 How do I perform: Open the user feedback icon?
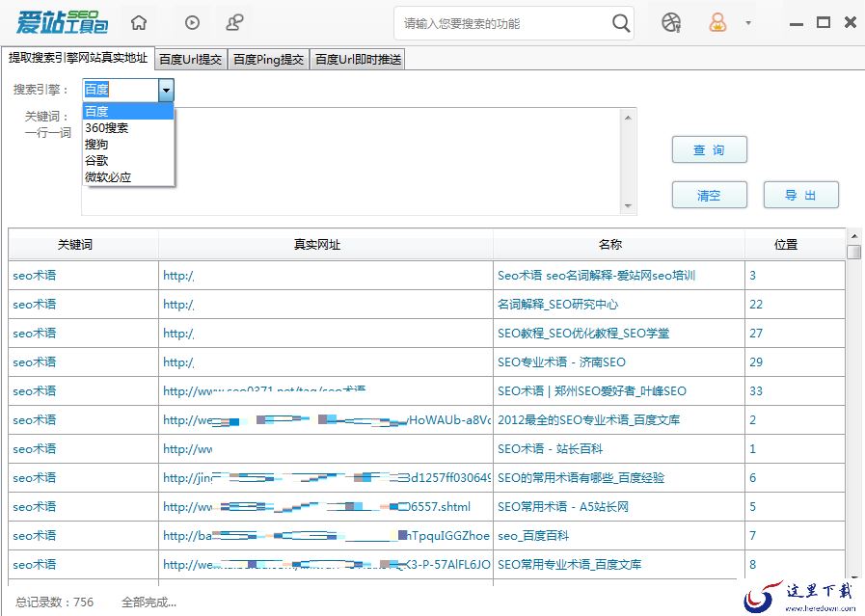[x=235, y=22]
